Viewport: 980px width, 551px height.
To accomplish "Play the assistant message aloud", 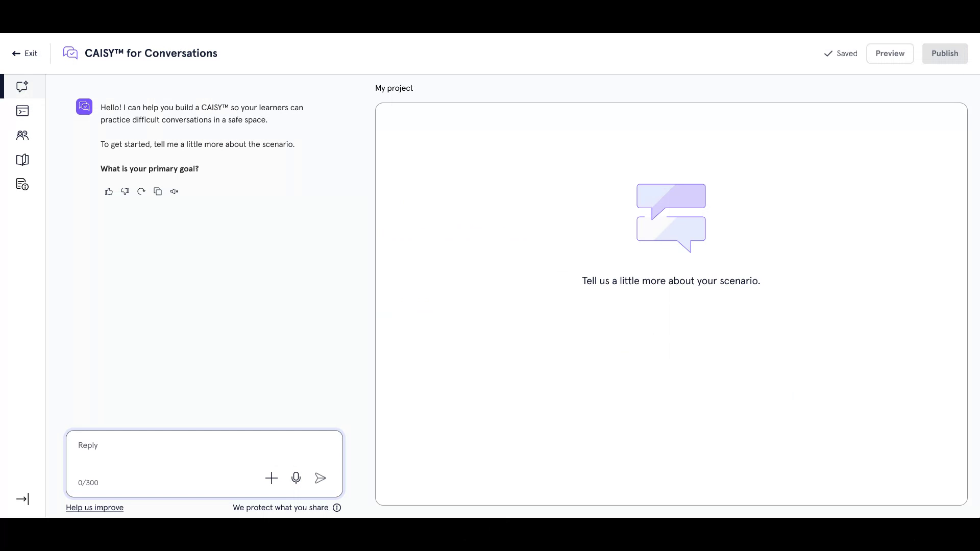I will coord(174,191).
